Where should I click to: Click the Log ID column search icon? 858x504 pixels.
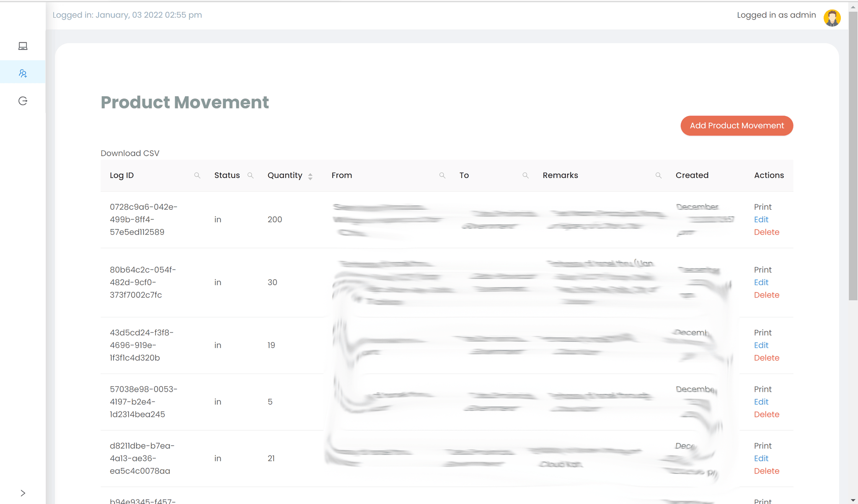pos(197,175)
